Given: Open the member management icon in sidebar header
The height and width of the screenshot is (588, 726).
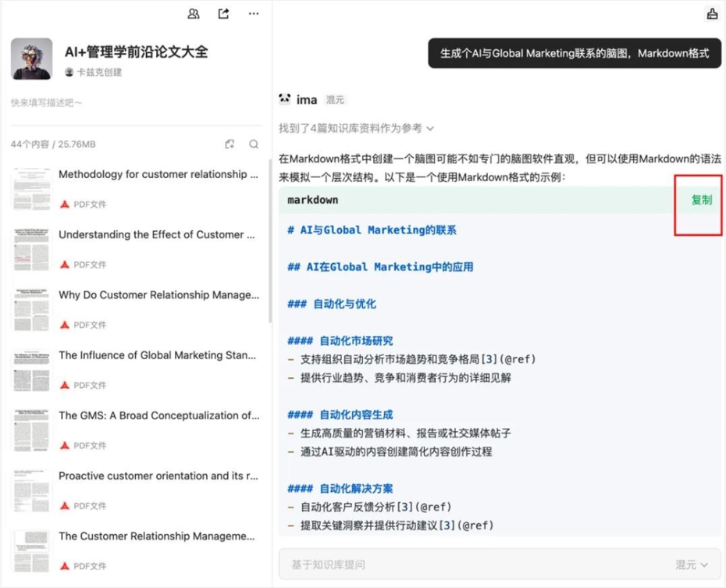Looking at the screenshot, I should click(194, 13).
